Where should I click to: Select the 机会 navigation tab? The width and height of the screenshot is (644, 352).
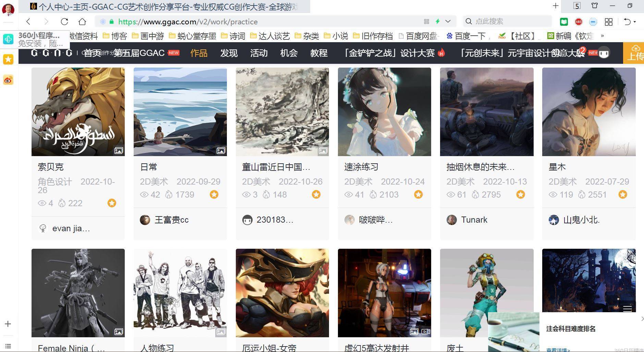click(x=289, y=53)
